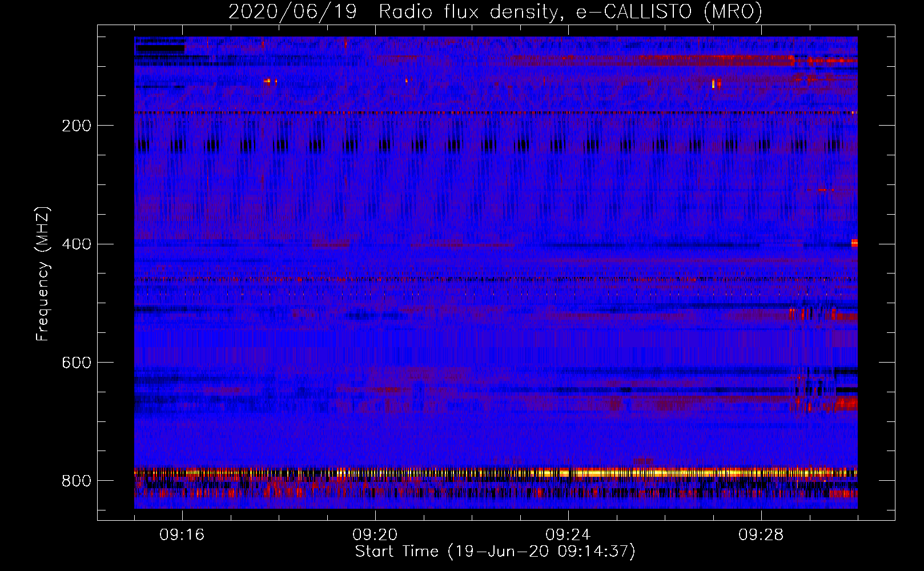The width and height of the screenshot is (924, 571).
Task: Click the plot title "Radio flux density, e-CALLISTO (MRO)"
Action: click(x=570, y=11)
